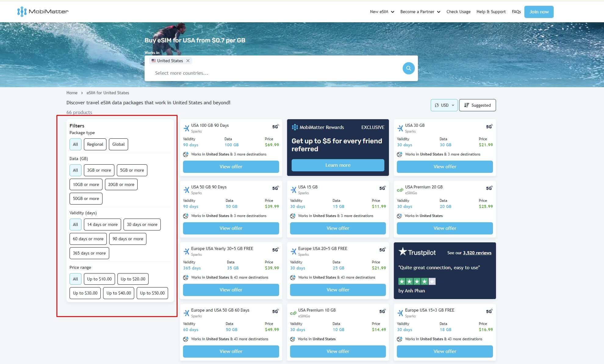Open the New eSIM dropdown
Image resolution: width=604 pixels, height=364 pixels.
(382, 12)
